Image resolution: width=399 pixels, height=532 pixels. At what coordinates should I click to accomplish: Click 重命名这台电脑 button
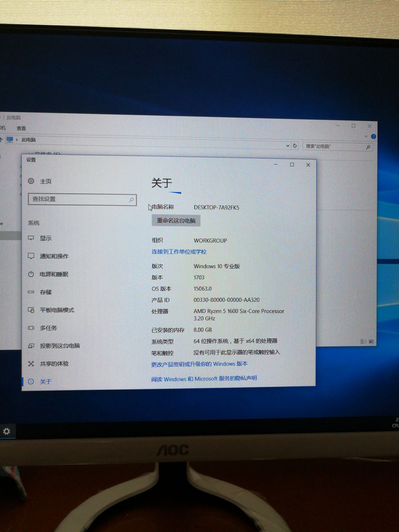[x=176, y=220]
